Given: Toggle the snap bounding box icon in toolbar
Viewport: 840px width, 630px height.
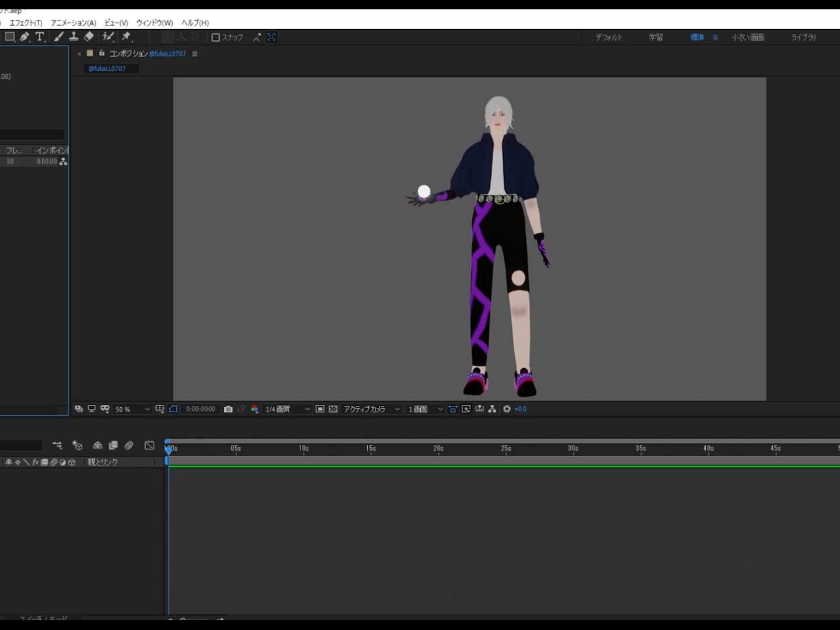Looking at the screenshot, I should pos(271,37).
